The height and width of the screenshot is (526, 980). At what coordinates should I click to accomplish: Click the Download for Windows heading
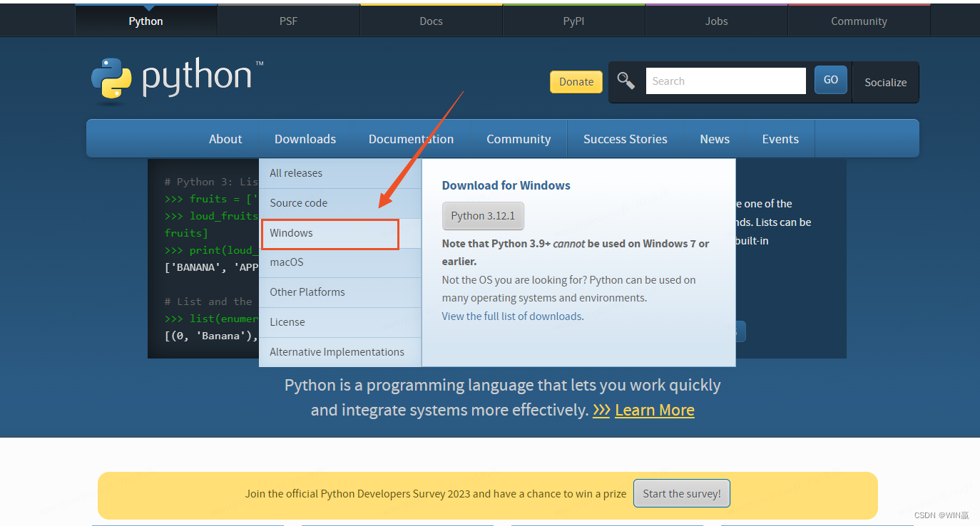pos(506,185)
